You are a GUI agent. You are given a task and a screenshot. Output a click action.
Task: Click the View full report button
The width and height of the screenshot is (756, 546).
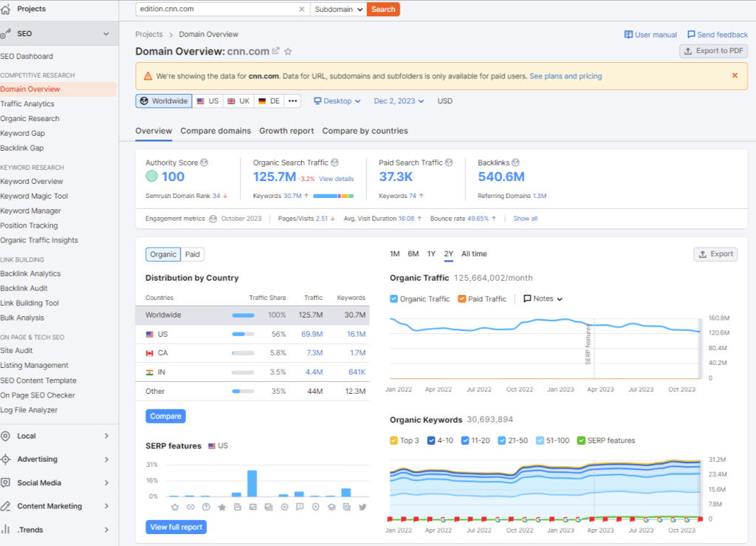(x=176, y=527)
